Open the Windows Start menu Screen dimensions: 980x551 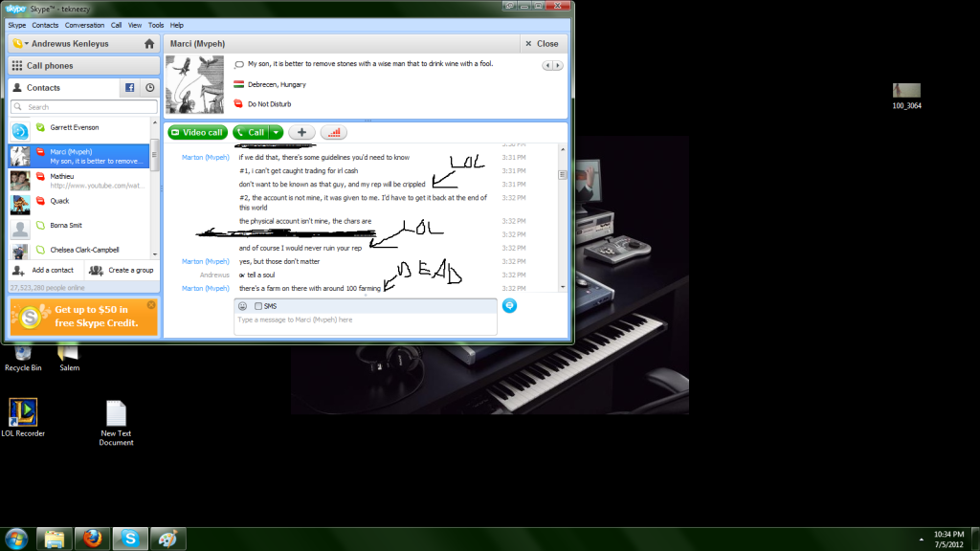(16, 539)
